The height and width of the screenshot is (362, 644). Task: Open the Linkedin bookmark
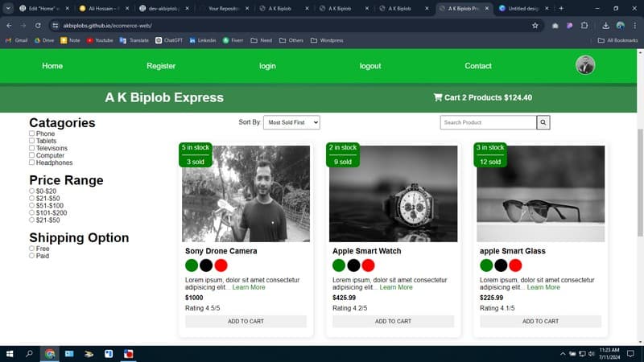click(x=203, y=40)
